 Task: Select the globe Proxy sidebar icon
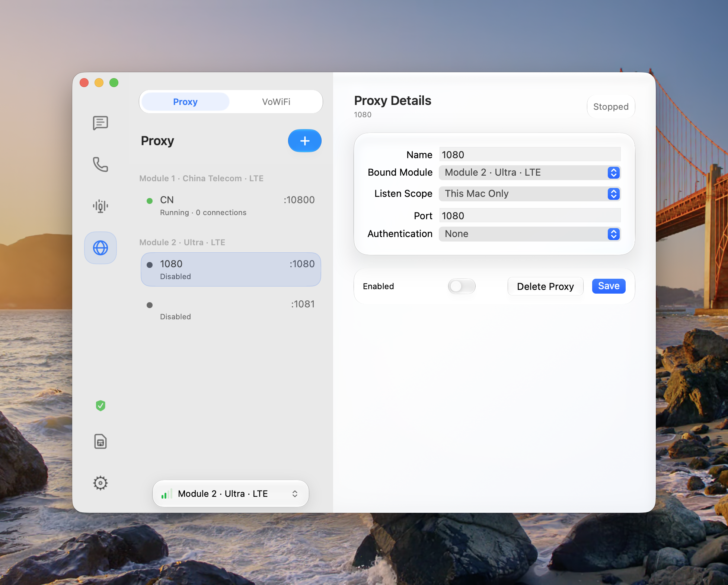(x=100, y=248)
